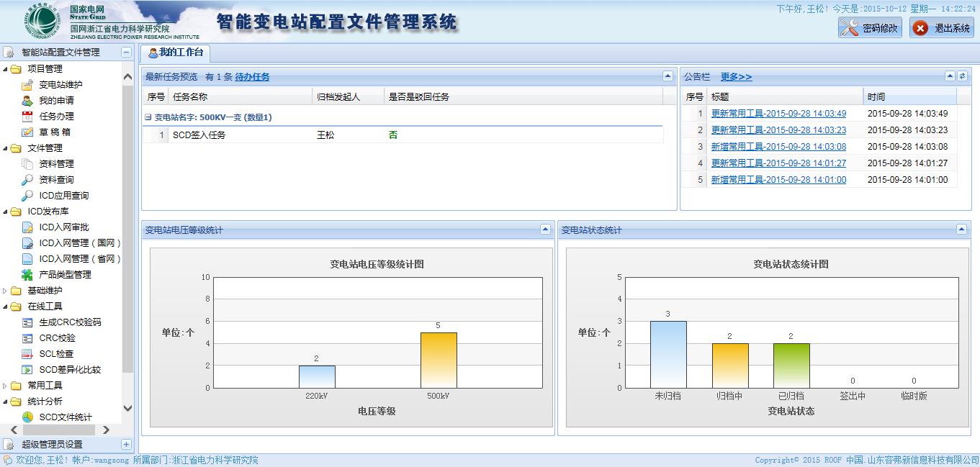Expand the 超级管理员设置 section
This screenshot has height=467, width=980.
pyautogui.click(x=126, y=445)
